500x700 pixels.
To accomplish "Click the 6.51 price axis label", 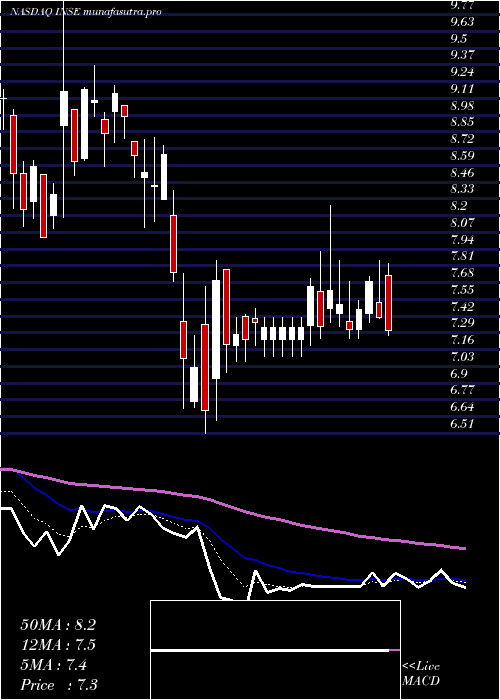I will pos(462,424).
